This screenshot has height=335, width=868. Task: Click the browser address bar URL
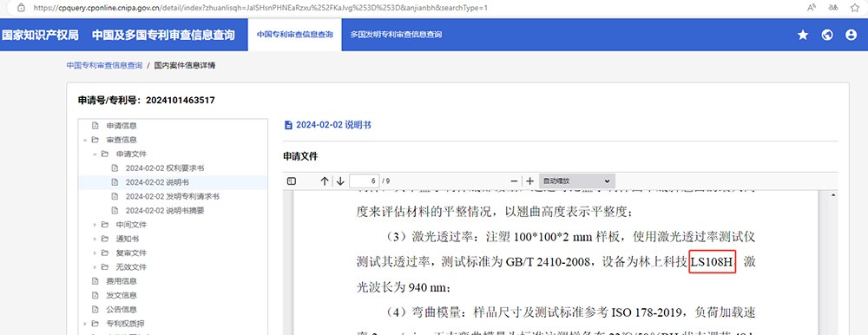[260, 8]
